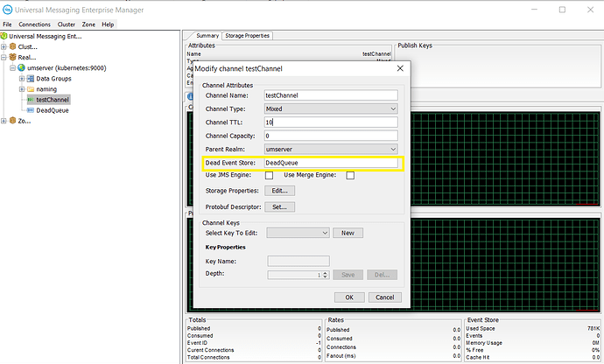Select DeadQueue in the tree
This screenshot has width=604, height=364.
[53, 110]
